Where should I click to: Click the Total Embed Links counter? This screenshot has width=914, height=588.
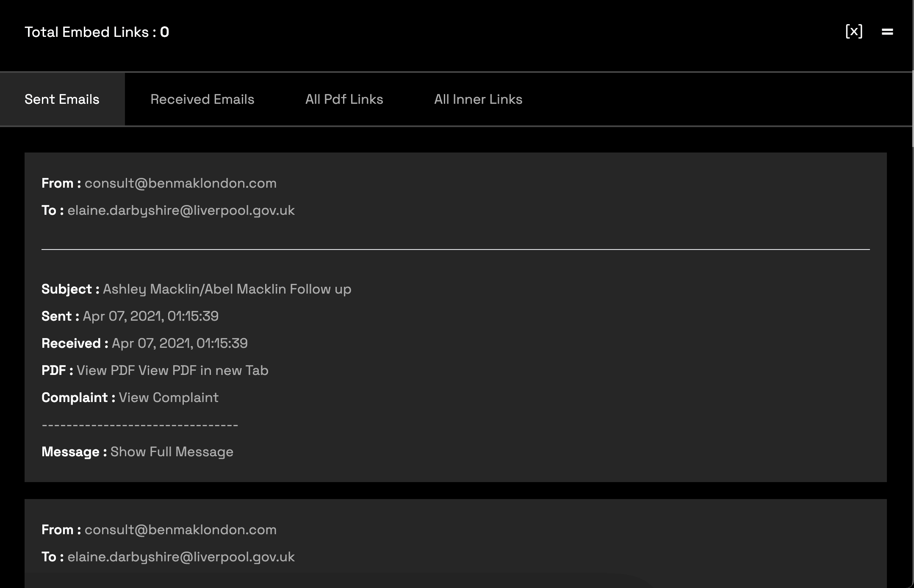click(x=97, y=32)
